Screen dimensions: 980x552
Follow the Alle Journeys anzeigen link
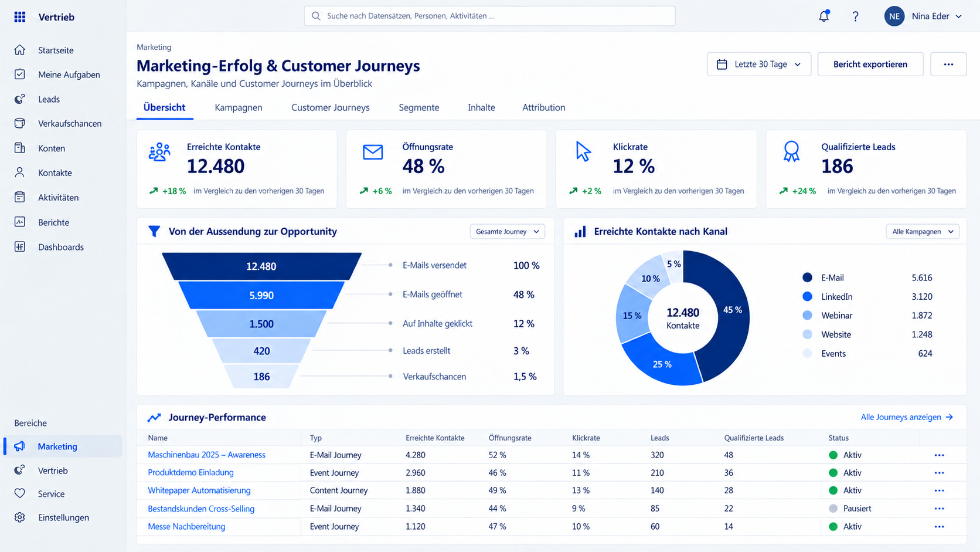pyautogui.click(x=907, y=417)
